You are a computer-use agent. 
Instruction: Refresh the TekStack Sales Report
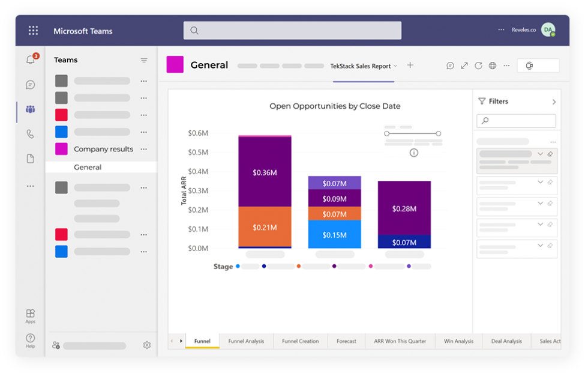pyautogui.click(x=478, y=65)
